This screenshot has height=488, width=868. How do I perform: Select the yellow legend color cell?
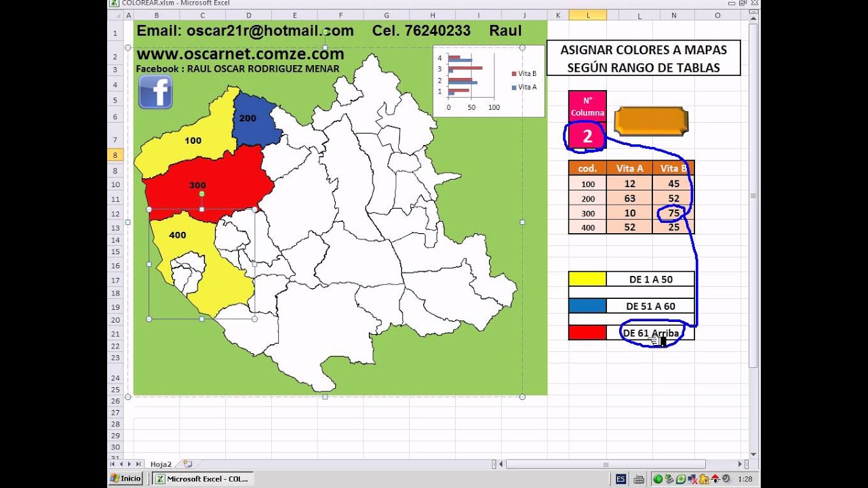click(x=587, y=279)
